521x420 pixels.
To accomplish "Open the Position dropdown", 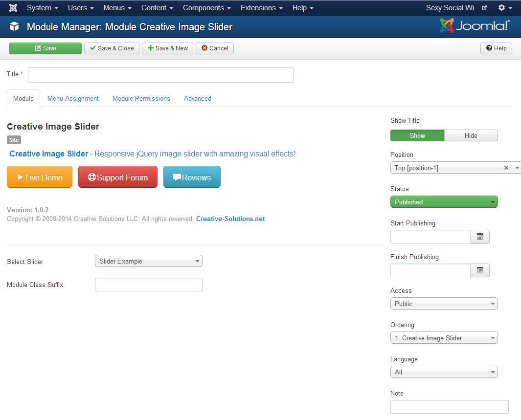I will click(455, 168).
